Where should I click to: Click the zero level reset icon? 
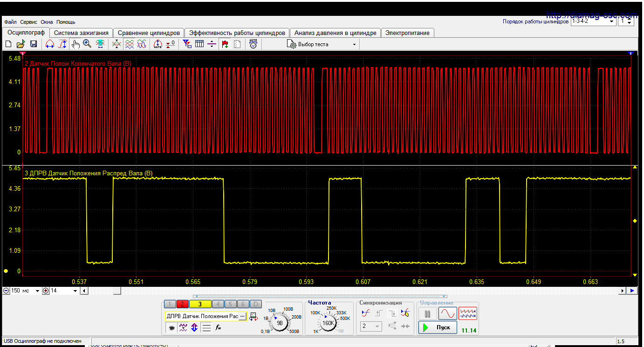171,44
